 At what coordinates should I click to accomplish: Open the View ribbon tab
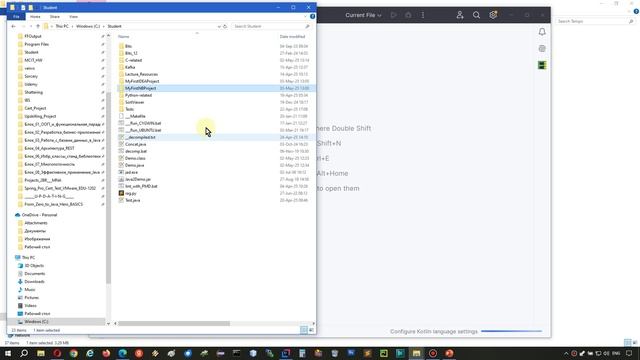point(73,17)
